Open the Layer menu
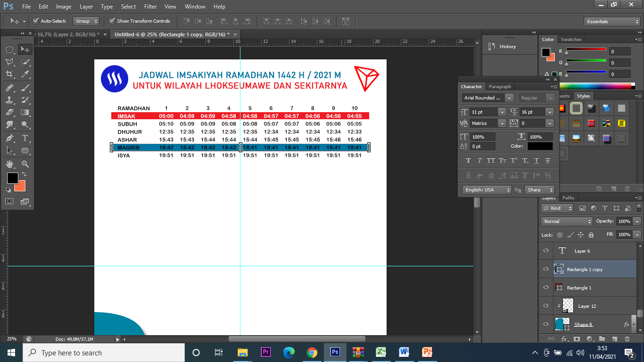The image size is (644, 362). click(86, 7)
